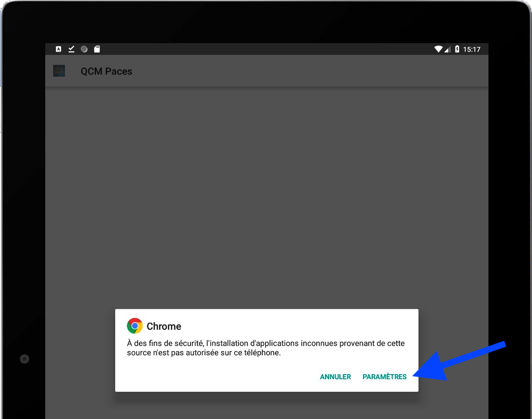Tap the SD card status icon
This screenshot has height=419, width=532.
(x=97, y=49)
